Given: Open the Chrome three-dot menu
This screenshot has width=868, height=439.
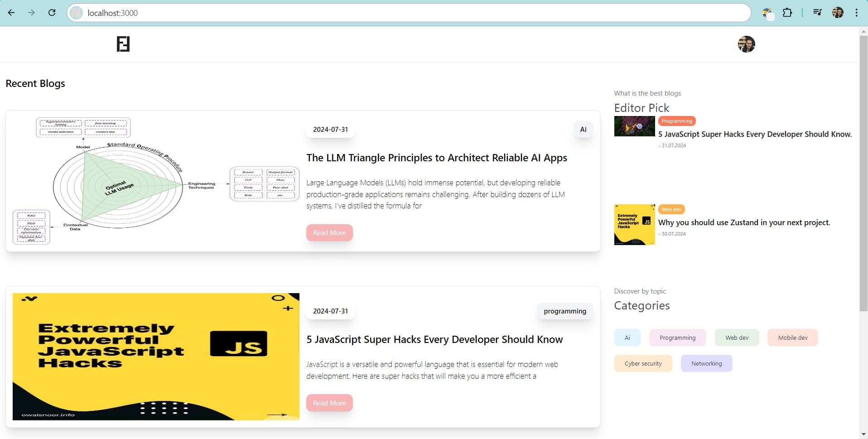Looking at the screenshot, I should click(x=856, y=13).
